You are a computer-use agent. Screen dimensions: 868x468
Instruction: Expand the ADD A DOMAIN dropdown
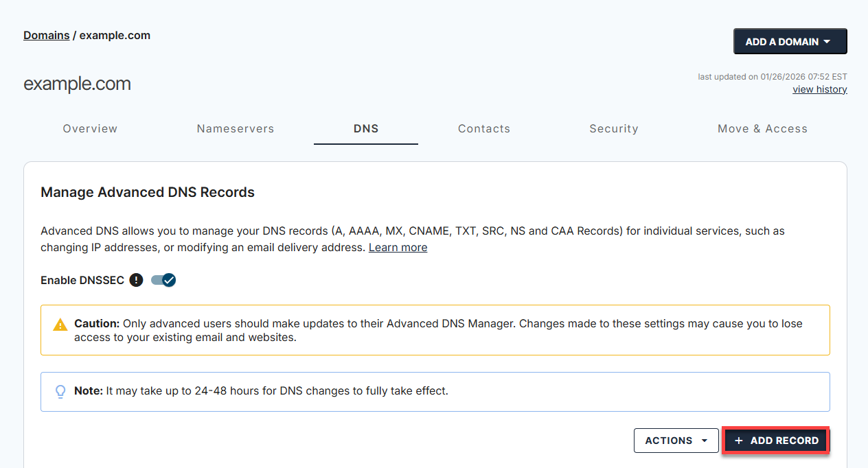point(790,41)
